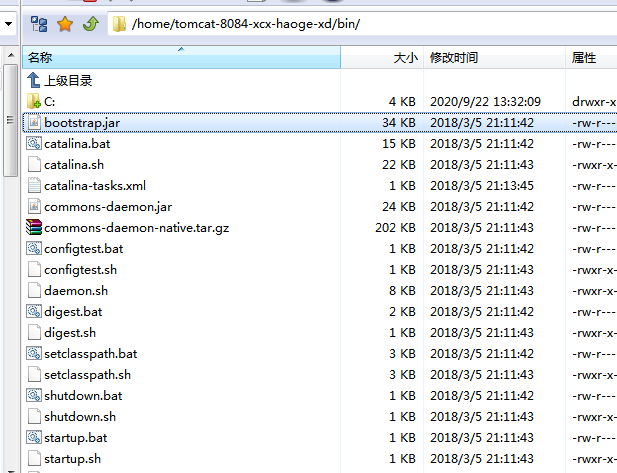617x473 pixels.
Task: Click the folder icon in path bar
Action: coord(119,24)
